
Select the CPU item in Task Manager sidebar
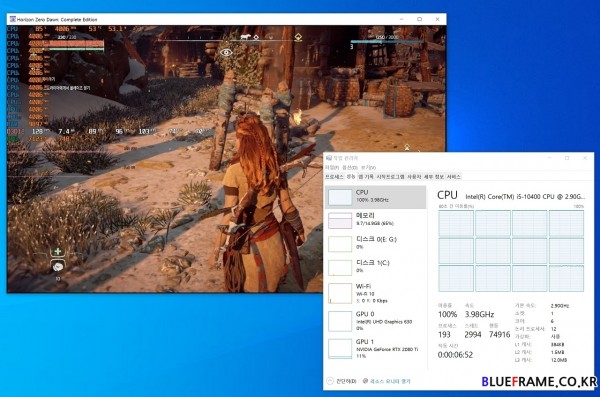(x=375, y=197)
